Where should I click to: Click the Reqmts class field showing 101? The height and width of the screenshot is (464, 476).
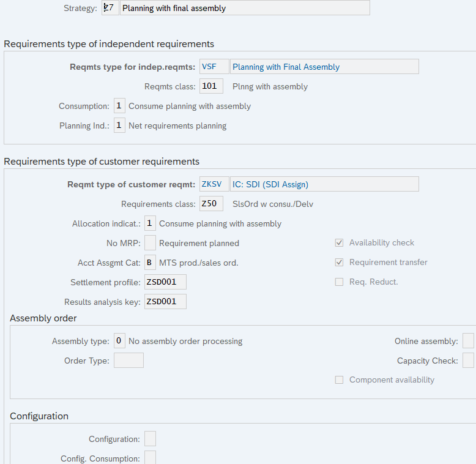point(211,86)
